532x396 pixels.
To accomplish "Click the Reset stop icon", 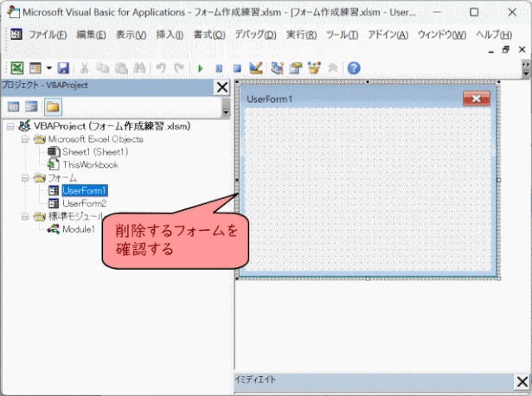I will click(x=237, y=68).
